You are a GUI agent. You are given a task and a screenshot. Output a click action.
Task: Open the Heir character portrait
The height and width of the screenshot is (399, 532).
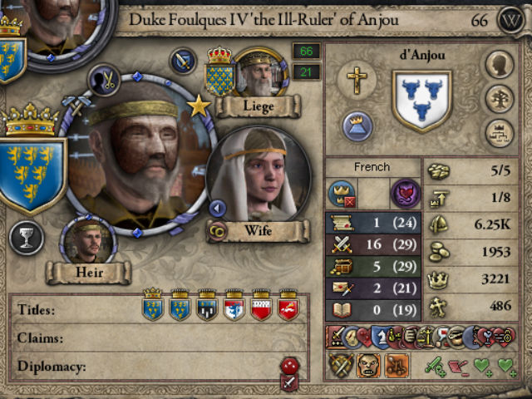click(x=88, y=242)
